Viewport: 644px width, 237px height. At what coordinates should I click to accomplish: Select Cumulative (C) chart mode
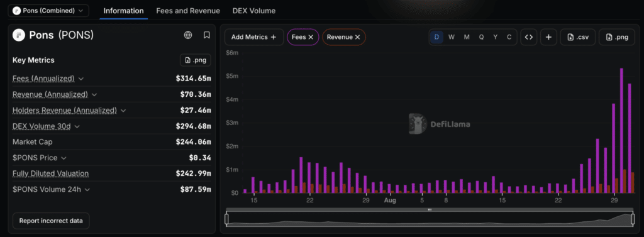pyautogui.click(x=509, y=37)
